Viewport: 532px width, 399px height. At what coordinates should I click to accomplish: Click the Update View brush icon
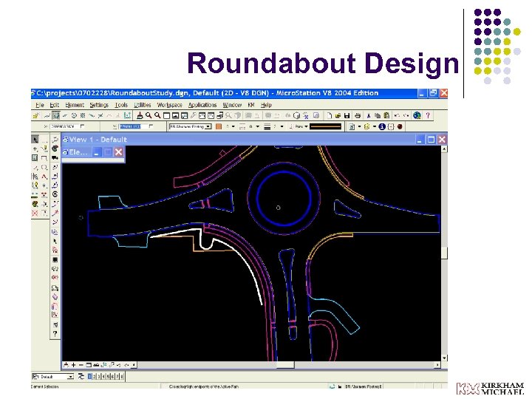(140, 115)
